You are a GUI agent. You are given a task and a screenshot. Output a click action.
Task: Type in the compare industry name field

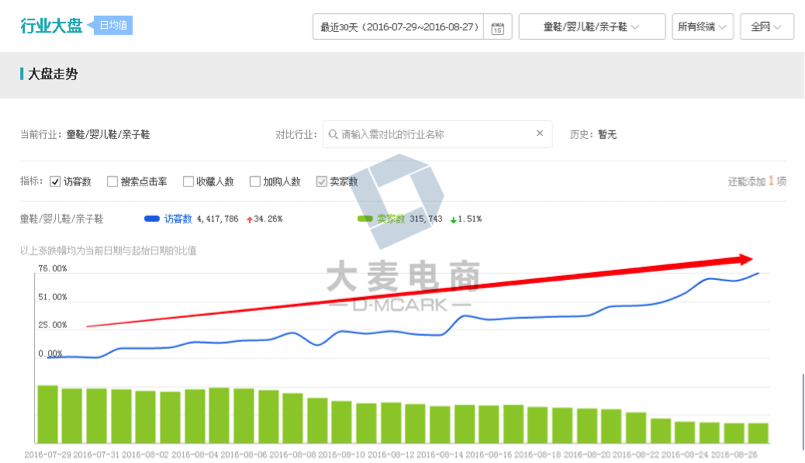[435, 133]
